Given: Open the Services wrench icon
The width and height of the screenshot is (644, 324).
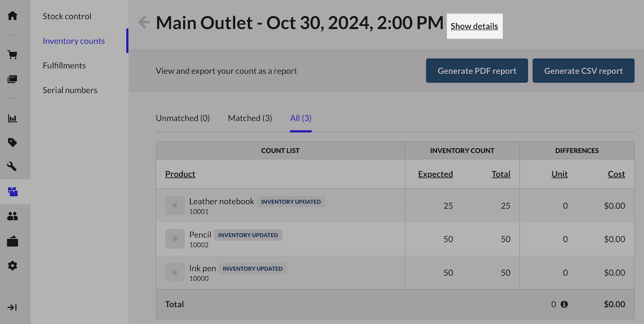Looking at the screenshot, I should 12,166.
